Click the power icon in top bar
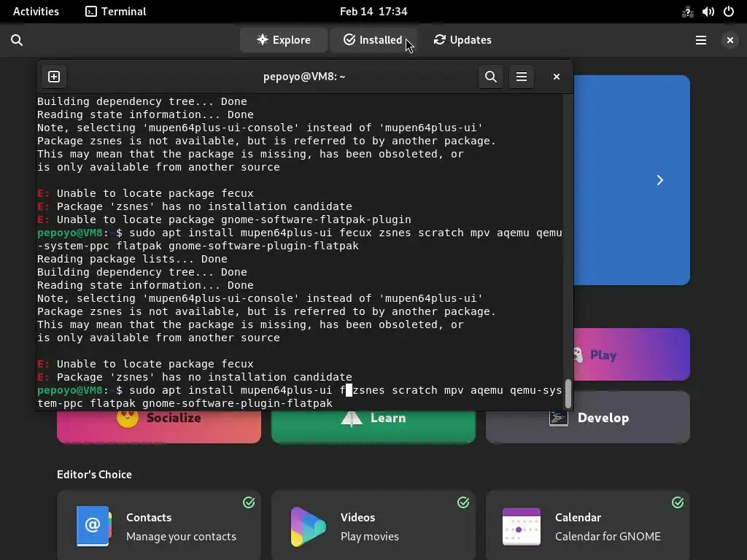This screenshot has width=747, height=560. click(x=729, y=12)
